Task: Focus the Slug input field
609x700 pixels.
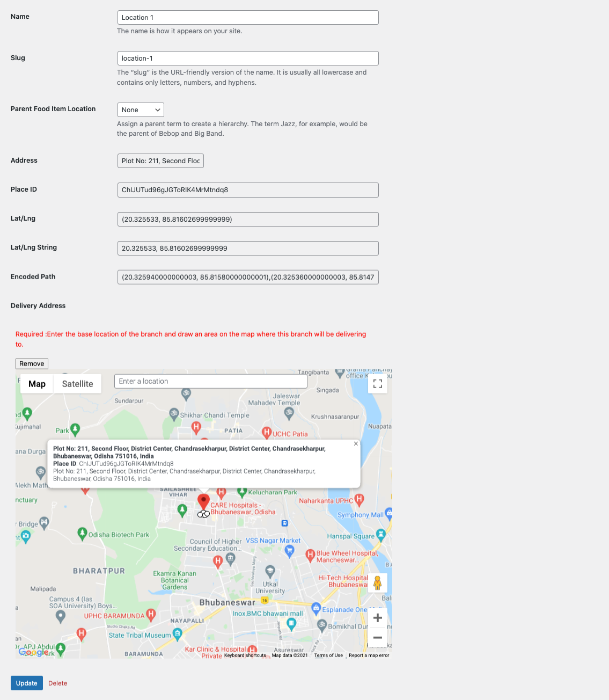Action: pyautogui.click(x=247, y=59)
